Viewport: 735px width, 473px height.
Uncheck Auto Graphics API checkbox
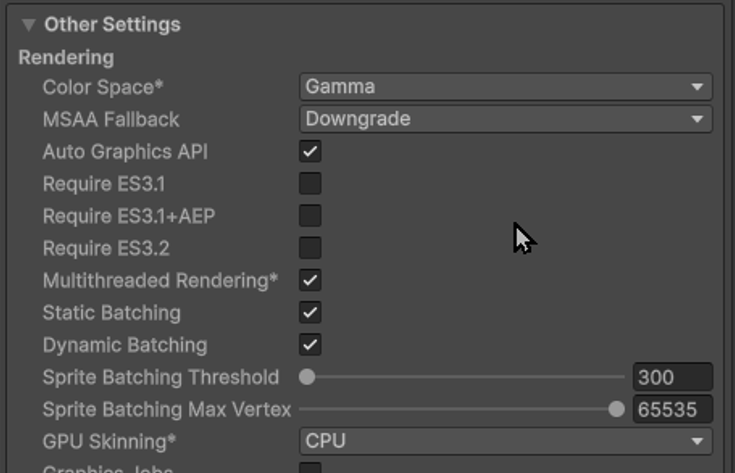[310, 152]
